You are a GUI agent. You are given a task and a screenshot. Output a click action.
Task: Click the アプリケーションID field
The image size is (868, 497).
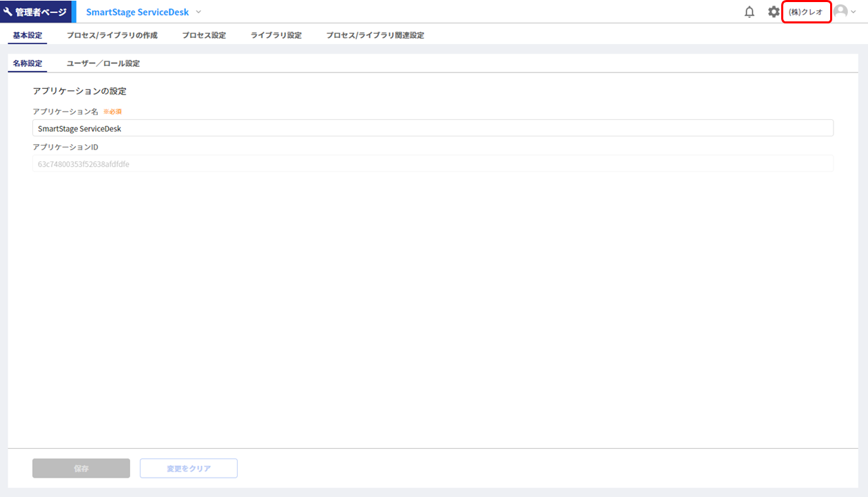point(433,164)
